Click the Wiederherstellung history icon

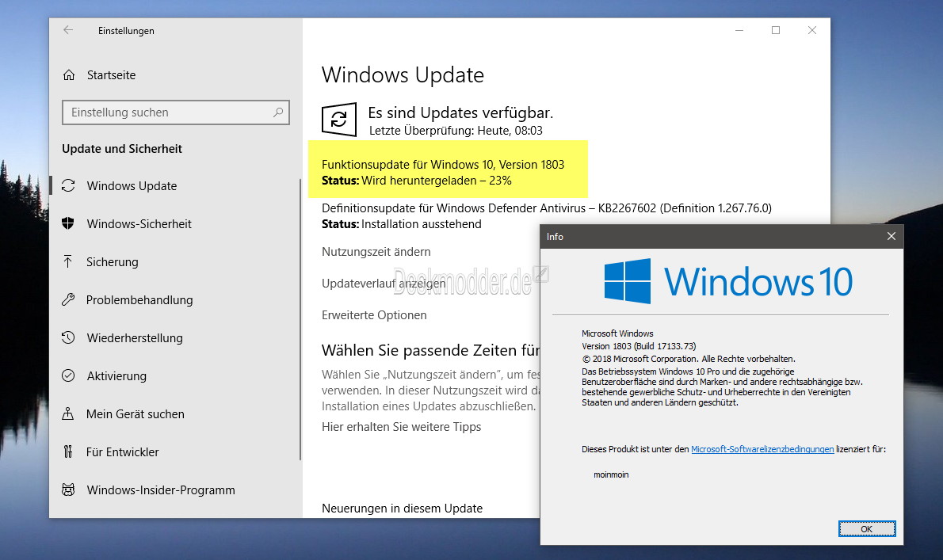coord(68,337)
